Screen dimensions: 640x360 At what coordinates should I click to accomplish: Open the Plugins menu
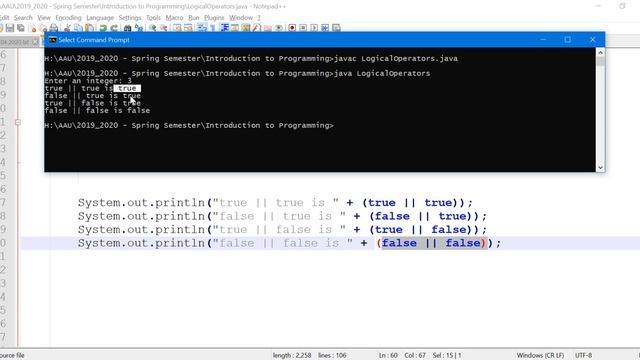[x=214, y=18]
